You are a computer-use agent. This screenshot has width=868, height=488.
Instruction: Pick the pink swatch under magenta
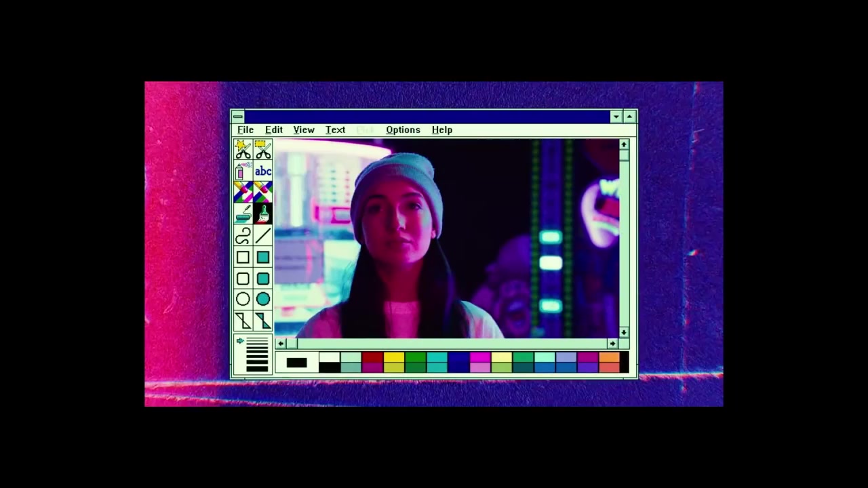[x=480, y=367]
